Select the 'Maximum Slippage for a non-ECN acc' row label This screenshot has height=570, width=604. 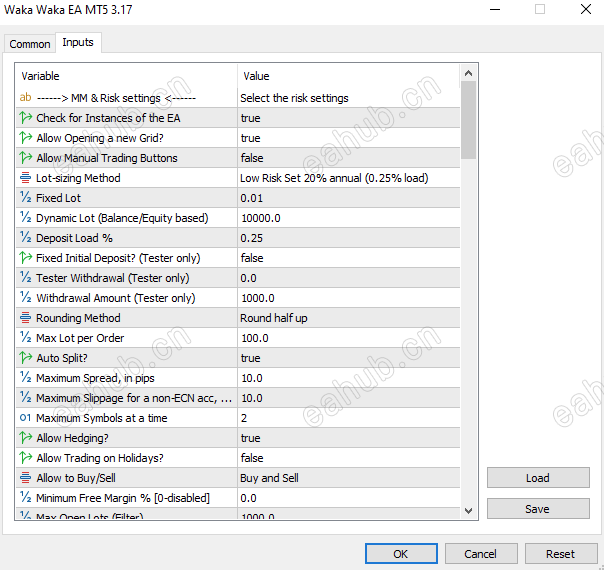point(134,398)
